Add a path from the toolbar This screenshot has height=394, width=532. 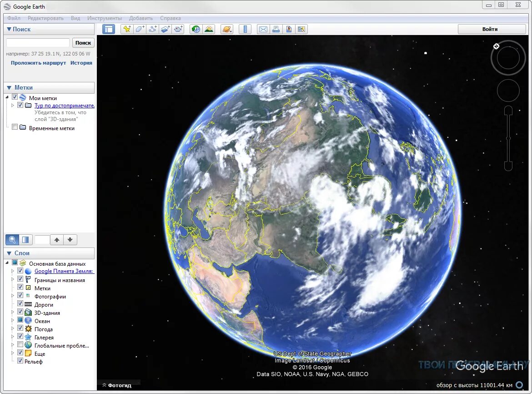(x=153, y=29)
